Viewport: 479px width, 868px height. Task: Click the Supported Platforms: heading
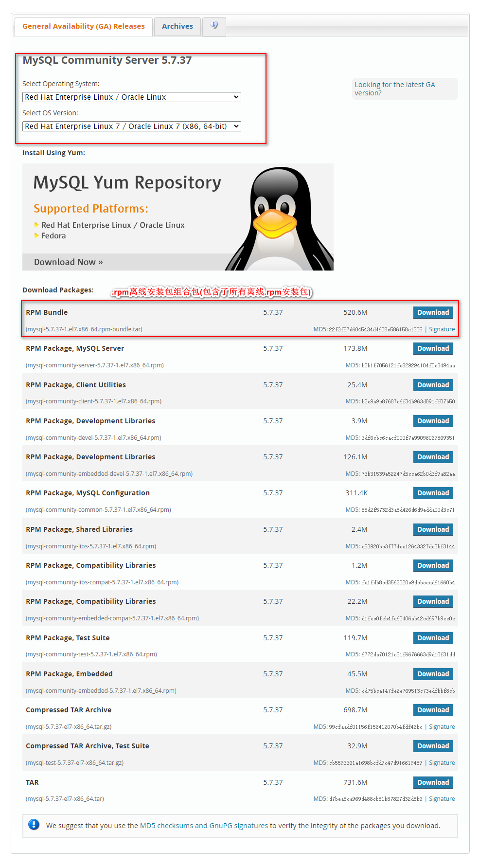pyautogui.click(x=91, y=209)
